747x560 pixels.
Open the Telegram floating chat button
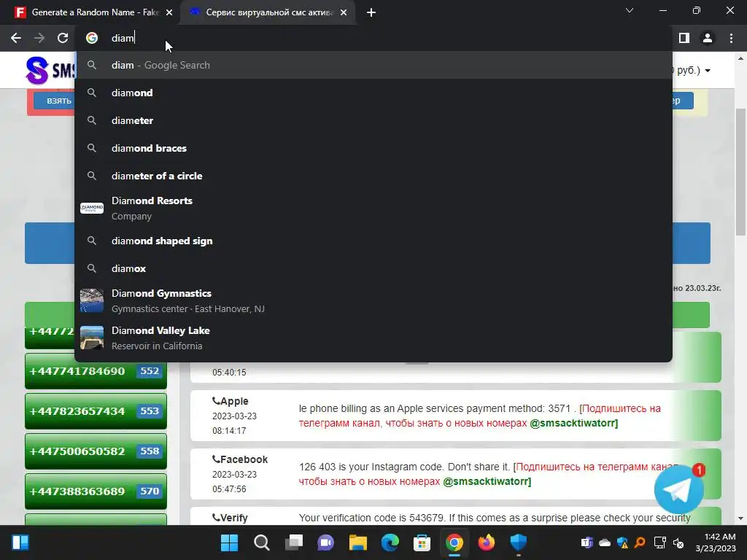coord(679,489)
